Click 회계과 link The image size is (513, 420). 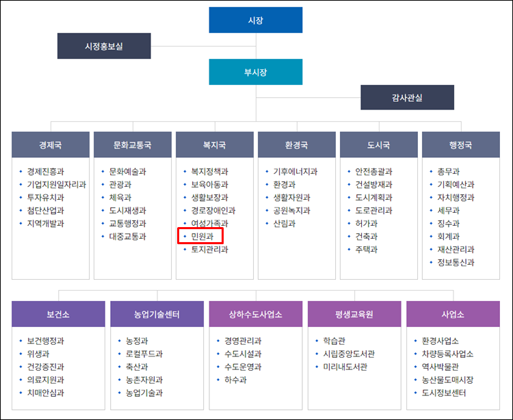pos(449,236)
